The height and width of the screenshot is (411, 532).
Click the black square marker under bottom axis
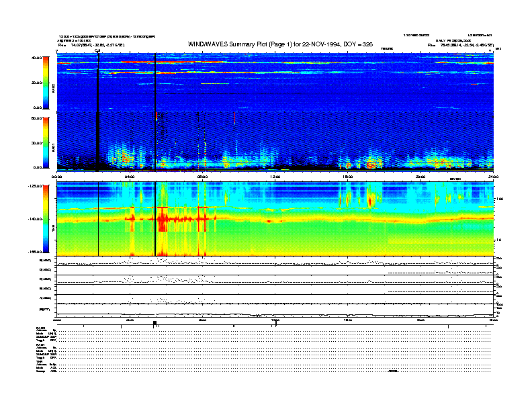(155, 323)
